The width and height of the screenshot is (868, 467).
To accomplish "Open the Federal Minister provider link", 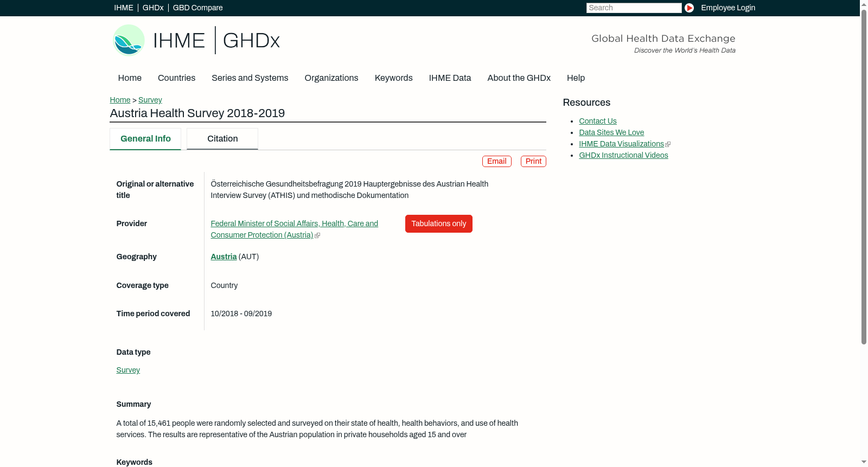I will (x=295, y=229).
